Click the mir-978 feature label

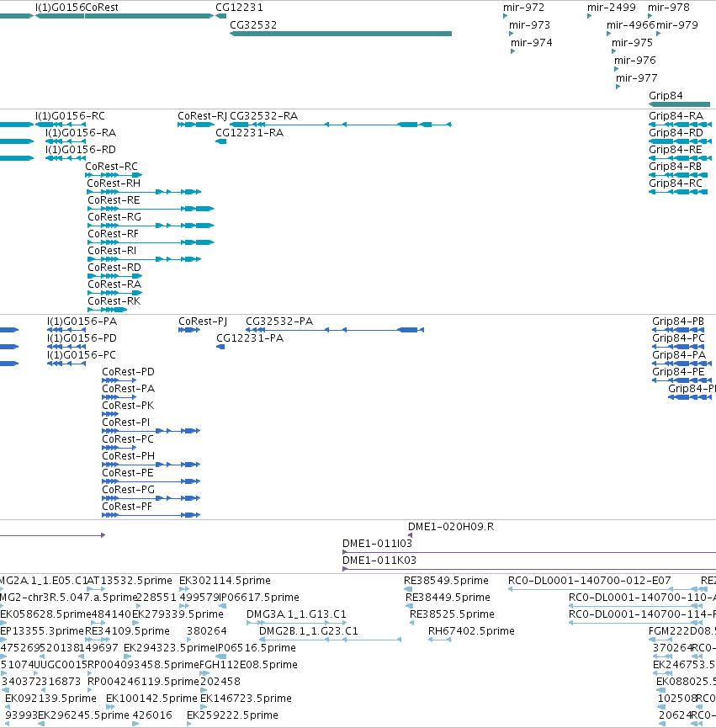pyautogui.click(x=669, y=8)
